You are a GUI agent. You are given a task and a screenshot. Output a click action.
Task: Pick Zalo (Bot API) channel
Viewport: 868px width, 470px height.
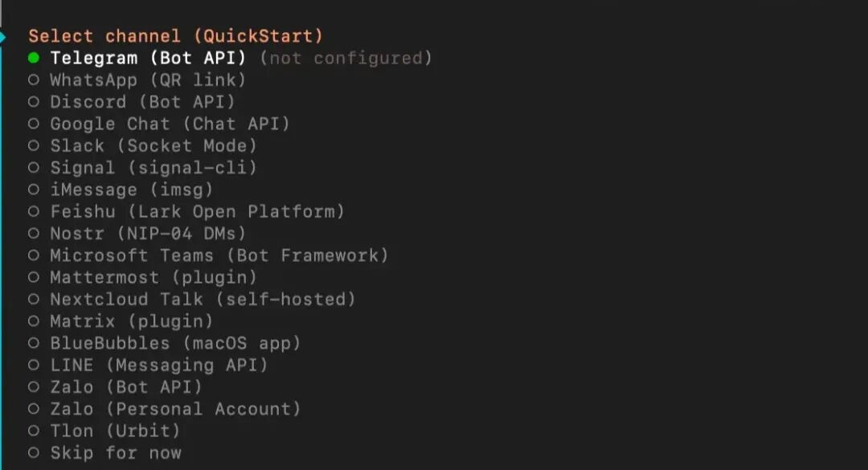pyautogui.click(x=125, y=386)
